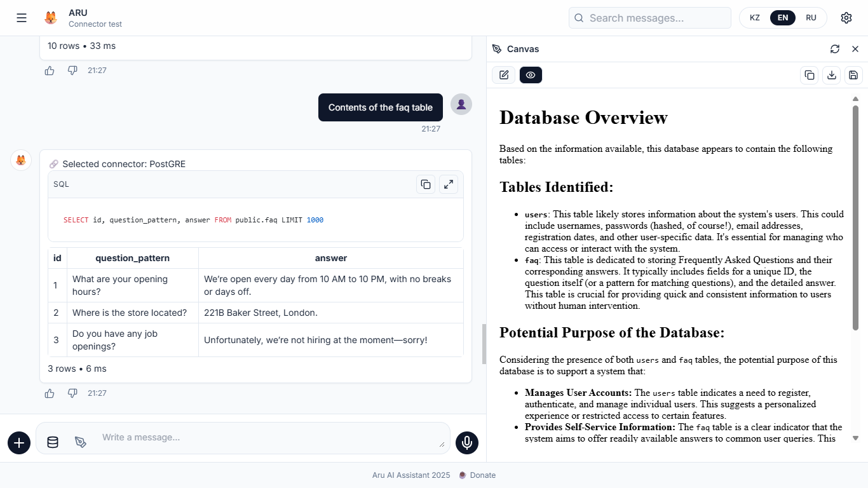Open the database connector selector icon
Image resolution: width=868 pixels, height=488 pixels.
click(53, 442)
